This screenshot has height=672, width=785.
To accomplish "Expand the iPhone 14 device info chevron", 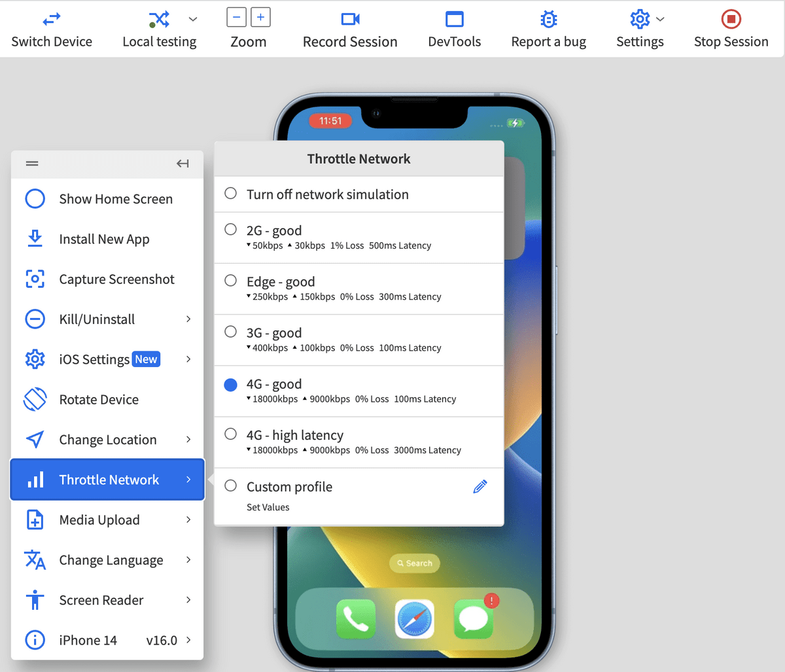I will tap(188, 640).
